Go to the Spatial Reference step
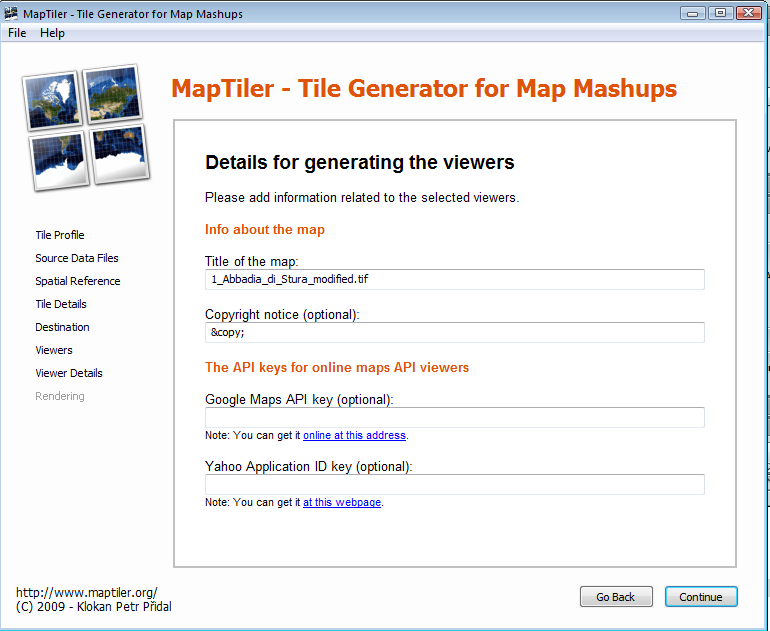Image resolution: width=770 pixels, height=631 pixels. [78, 281]
